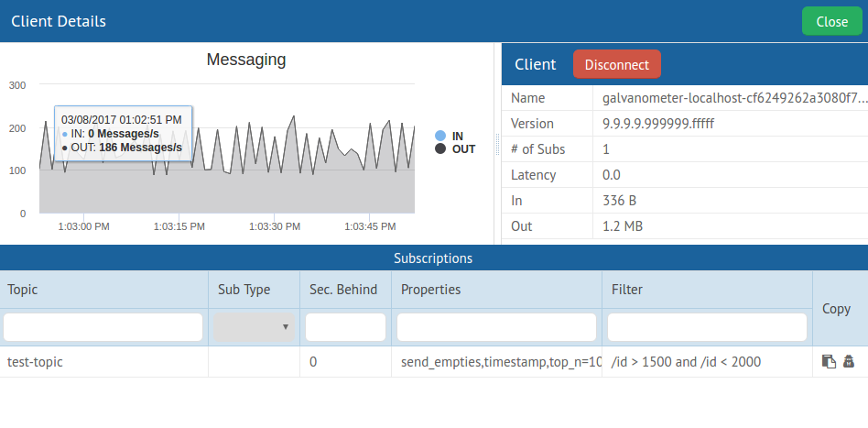Toggle the IN series legend dot
This screenshot has width=868, height=428.
[x=440, y=136]
